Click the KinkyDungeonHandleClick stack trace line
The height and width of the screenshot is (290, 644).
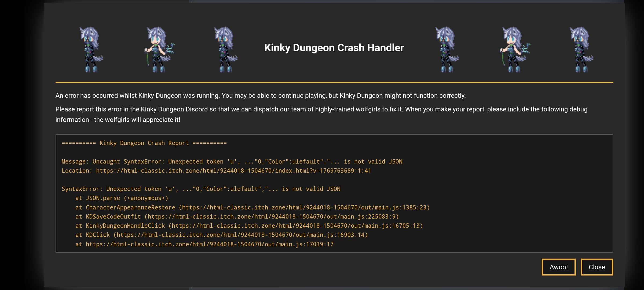click(x=249, y=226)
